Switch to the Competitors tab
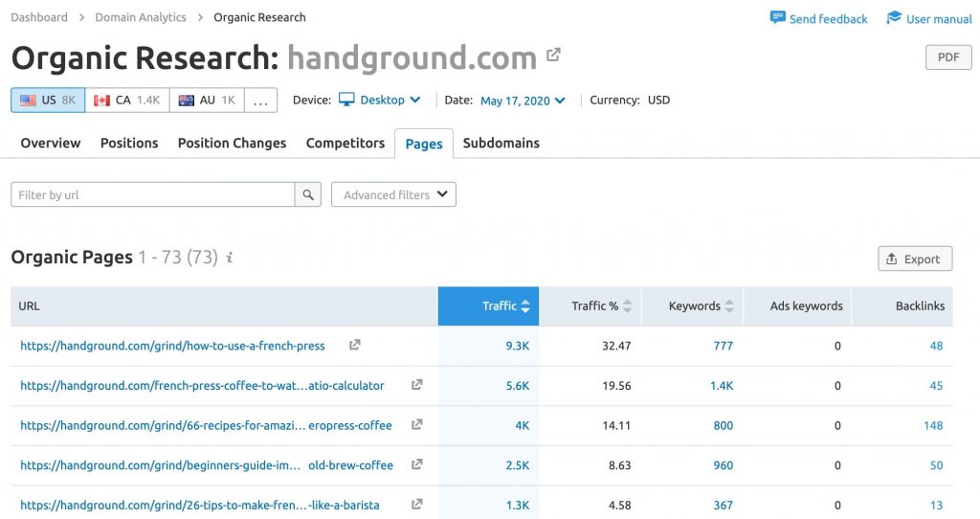 point(345,144)
